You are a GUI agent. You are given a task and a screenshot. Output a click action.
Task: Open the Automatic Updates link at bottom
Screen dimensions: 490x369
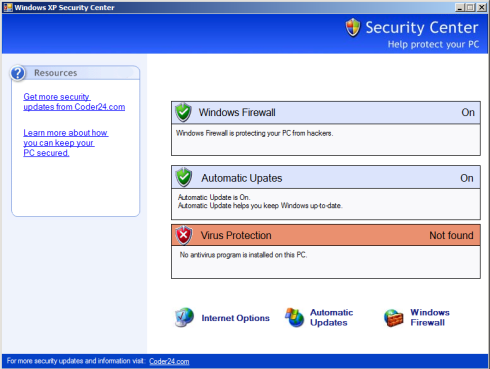pyautogui.click(x=332, y=317)
